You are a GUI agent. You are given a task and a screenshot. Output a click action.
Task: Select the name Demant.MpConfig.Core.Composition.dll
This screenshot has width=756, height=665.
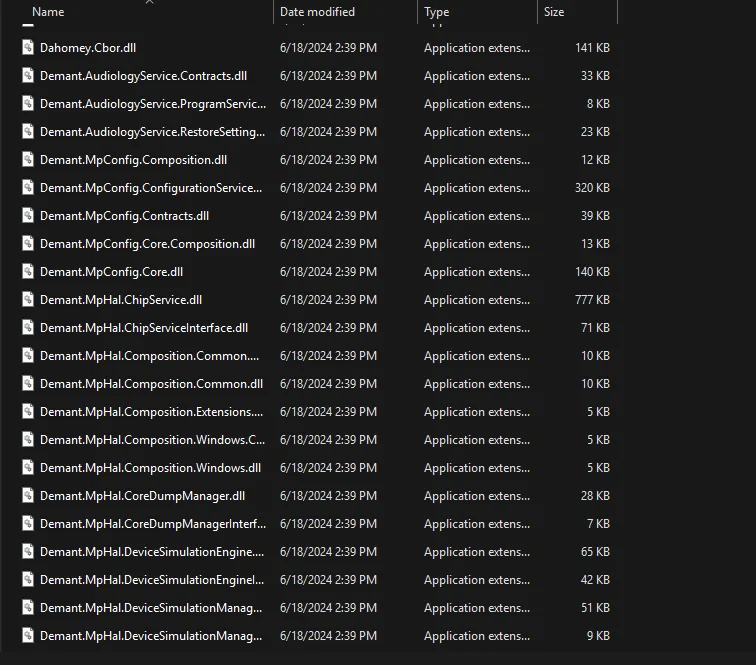[147, 244]
